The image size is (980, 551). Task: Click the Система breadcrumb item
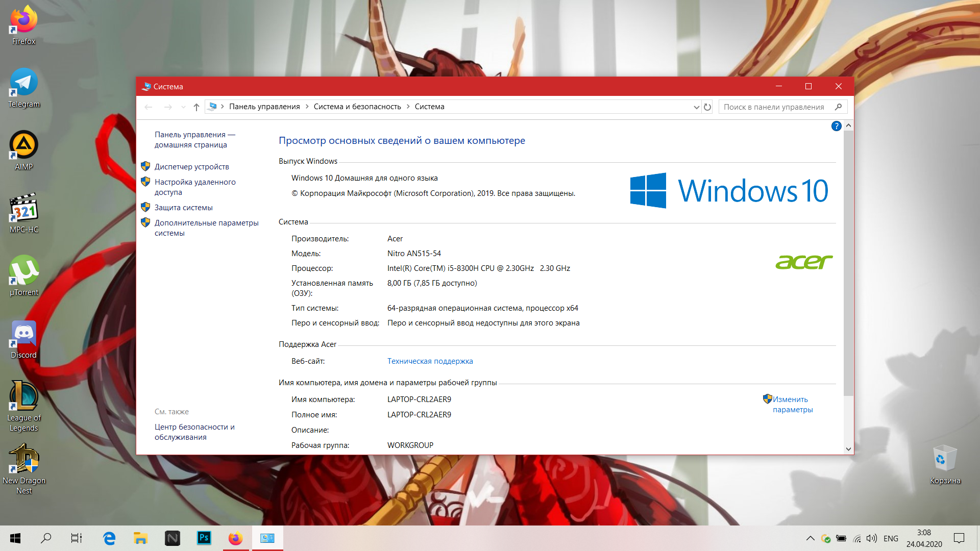[x=429, y=107]
